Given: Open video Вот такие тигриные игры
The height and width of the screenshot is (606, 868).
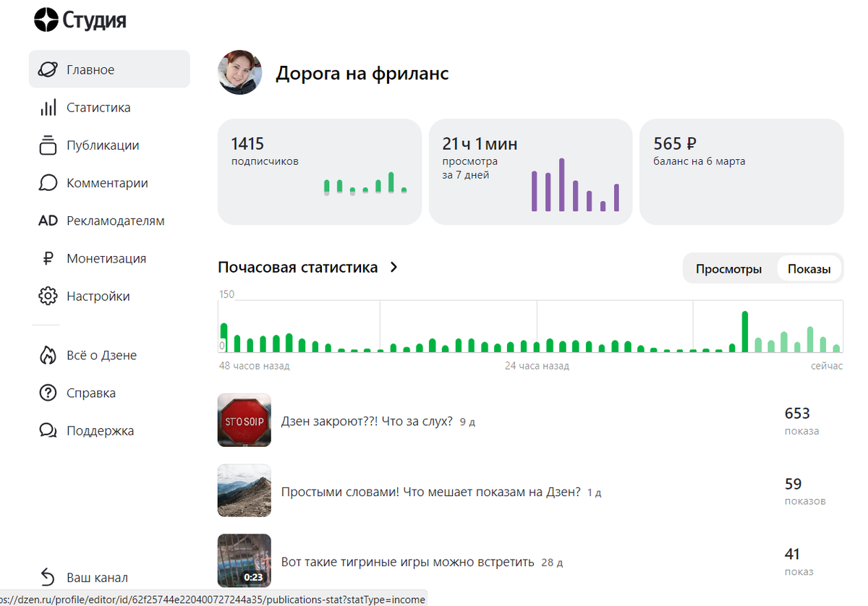Looking at the screenshot, I should [407, 562].
